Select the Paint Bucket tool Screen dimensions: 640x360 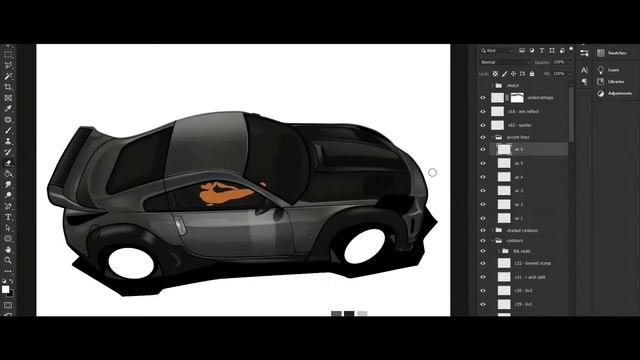pyautogui.click(x=8, y=173)
